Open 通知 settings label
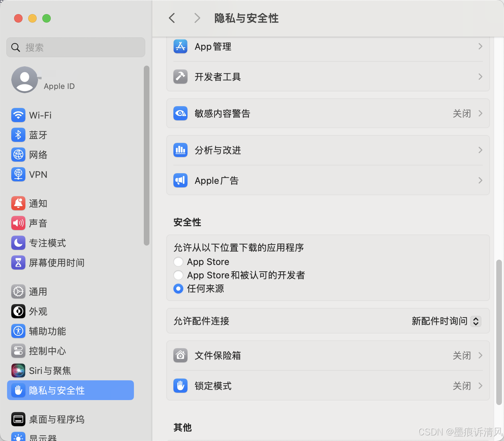 [38, 204]
